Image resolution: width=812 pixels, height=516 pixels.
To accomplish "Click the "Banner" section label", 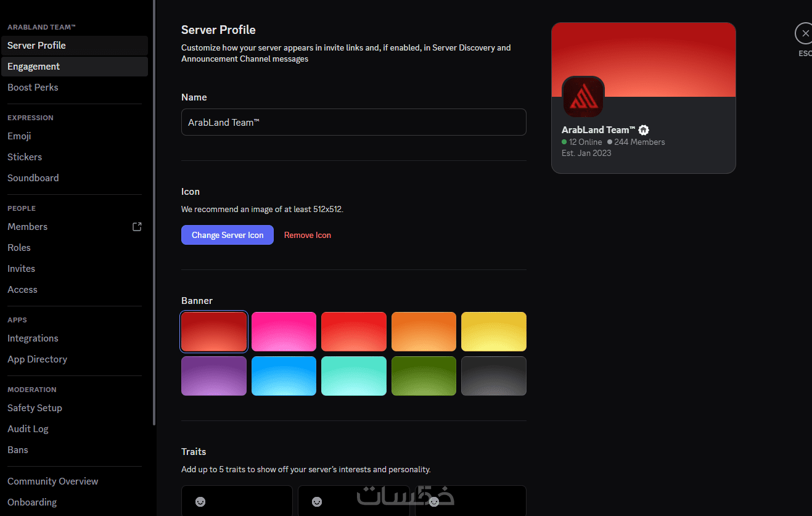I will click(197, 301).
